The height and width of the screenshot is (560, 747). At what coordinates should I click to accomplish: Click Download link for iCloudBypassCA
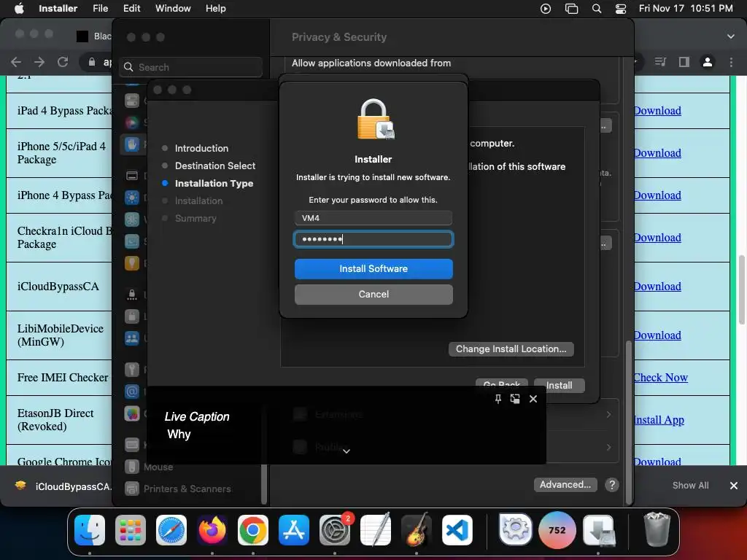657,286
